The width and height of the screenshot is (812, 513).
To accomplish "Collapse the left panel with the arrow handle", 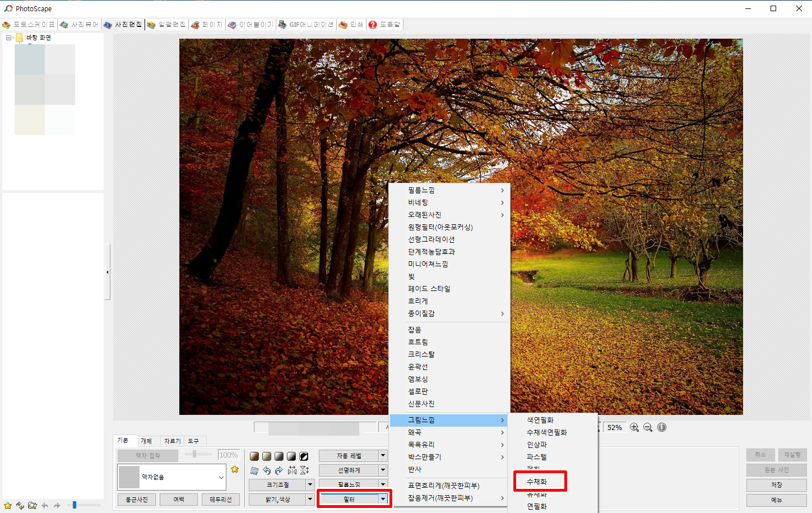I will coord(107,272).
